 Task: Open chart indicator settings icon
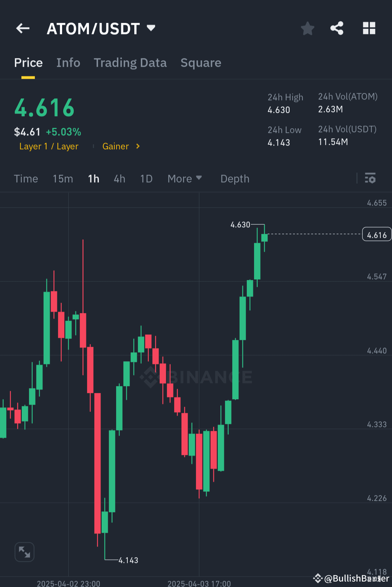point(370,178)
